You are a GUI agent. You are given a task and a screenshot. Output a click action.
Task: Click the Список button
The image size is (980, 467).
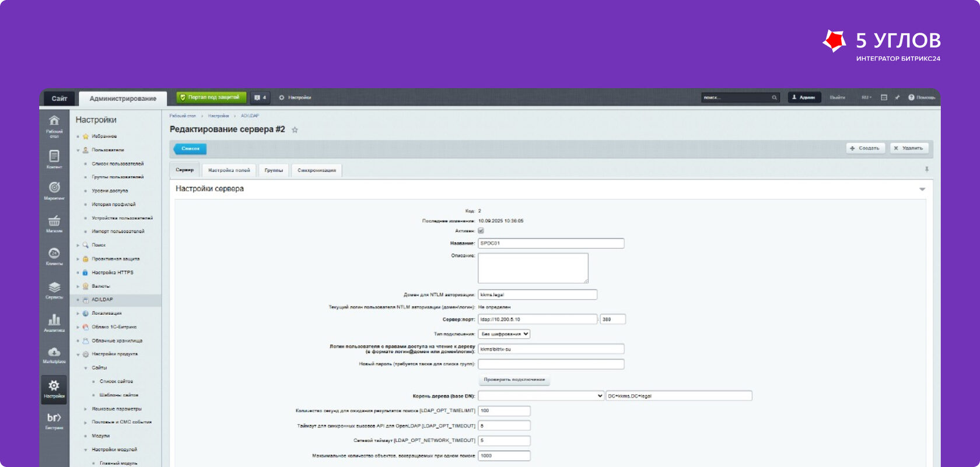click(190, 149)
